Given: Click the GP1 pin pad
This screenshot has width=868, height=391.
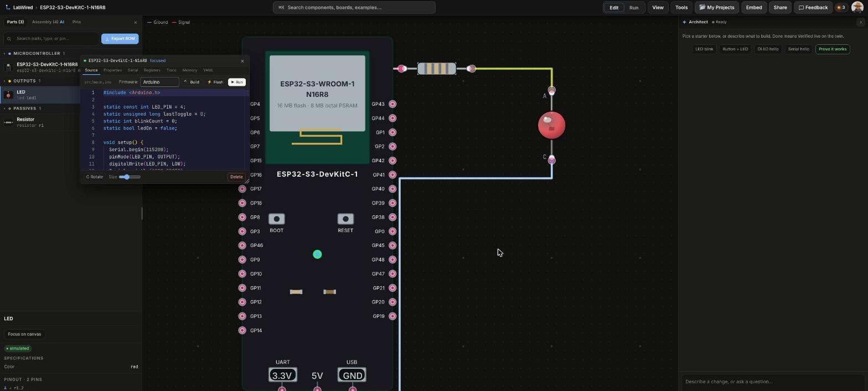Looking at the screenshot, I should pos(392,132).
